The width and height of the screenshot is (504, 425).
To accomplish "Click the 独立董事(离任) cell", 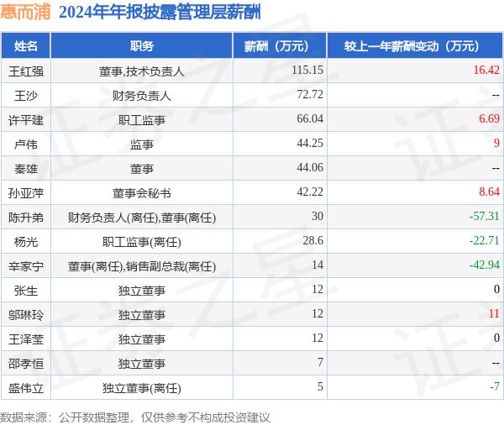I will (x=142, y=388).
